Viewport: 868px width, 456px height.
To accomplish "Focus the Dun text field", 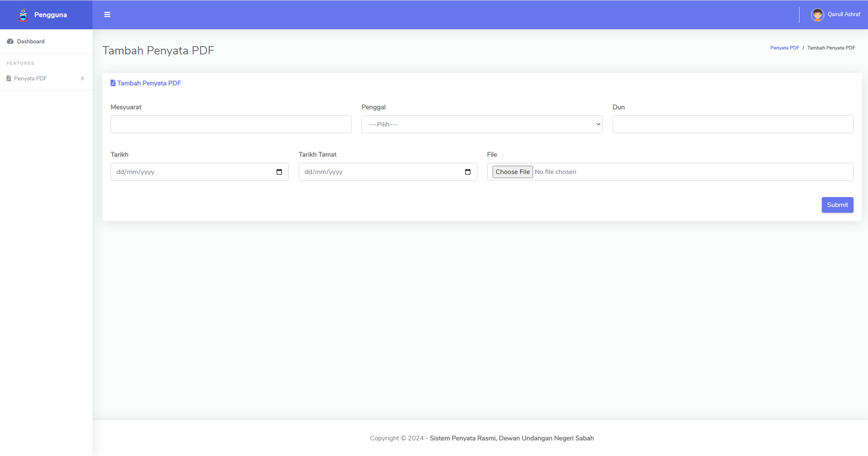I will pos(732,124).
